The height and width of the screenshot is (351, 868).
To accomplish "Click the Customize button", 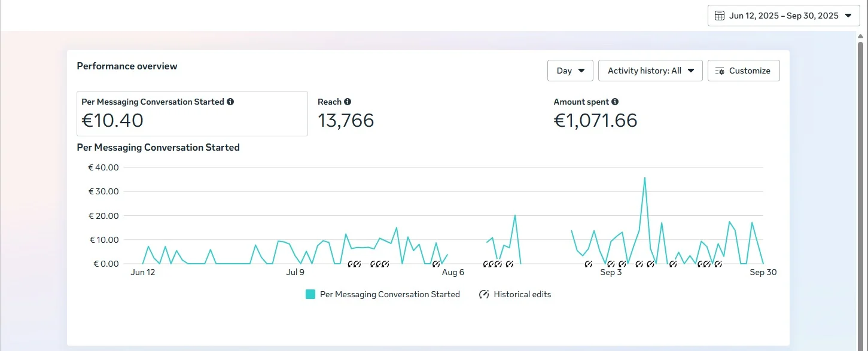I will pos(744,71).
